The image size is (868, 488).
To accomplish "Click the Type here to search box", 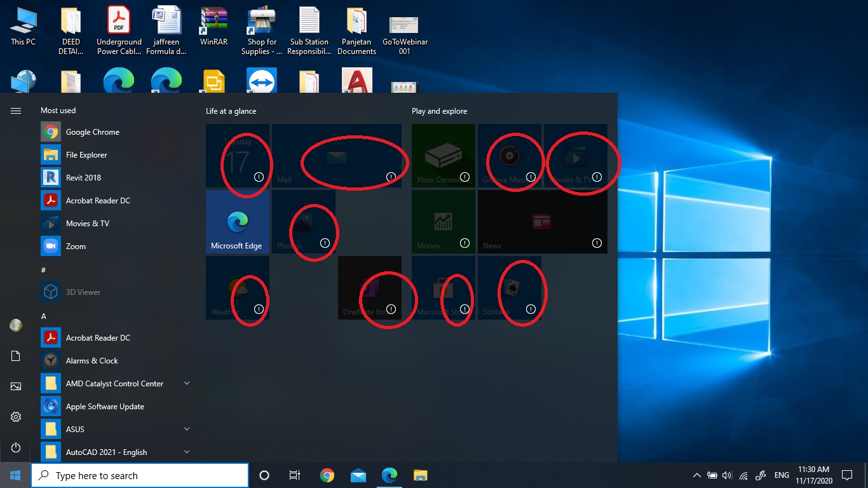I will click(140, 475).
